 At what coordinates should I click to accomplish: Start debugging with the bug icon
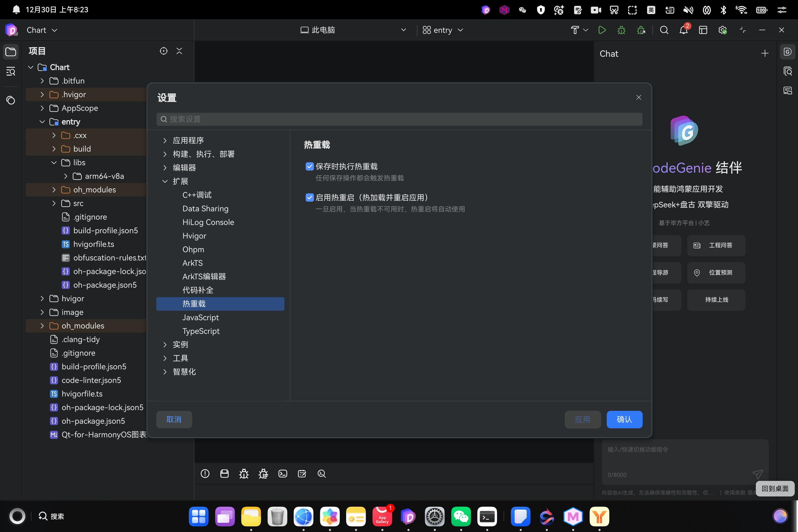pos(622,30)
